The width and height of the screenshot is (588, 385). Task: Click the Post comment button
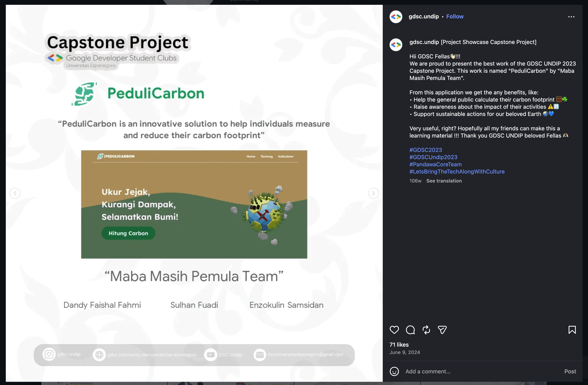coord(570,371)
